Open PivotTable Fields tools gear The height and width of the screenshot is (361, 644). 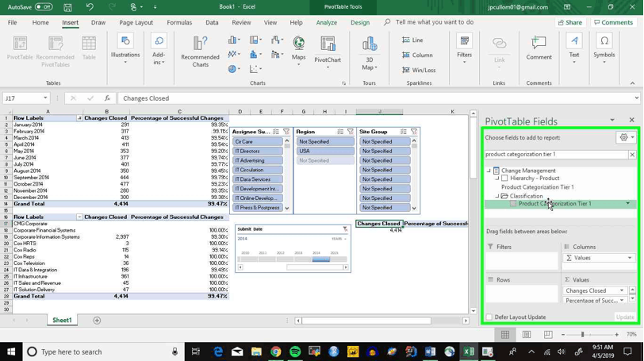pyautogui.click(x=626, y=137)
